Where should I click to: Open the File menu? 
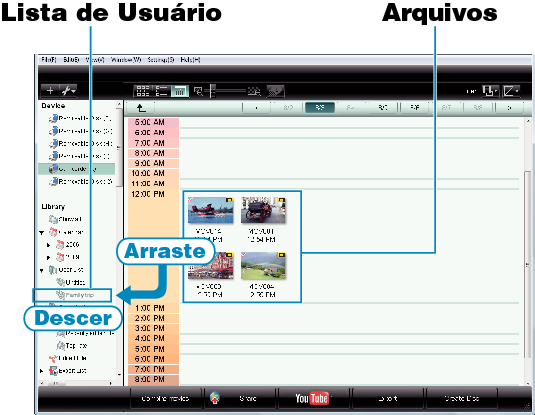[x=49, y=60]
